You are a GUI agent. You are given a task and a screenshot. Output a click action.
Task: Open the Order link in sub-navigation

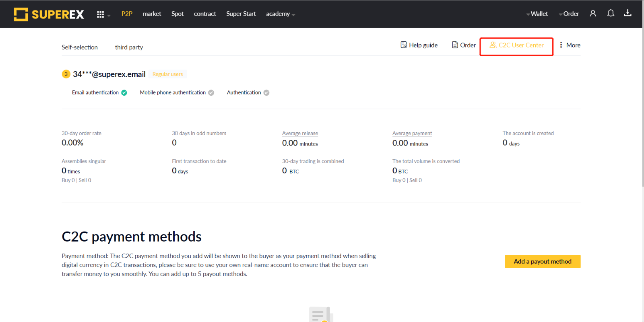click(x=464, y=45)
